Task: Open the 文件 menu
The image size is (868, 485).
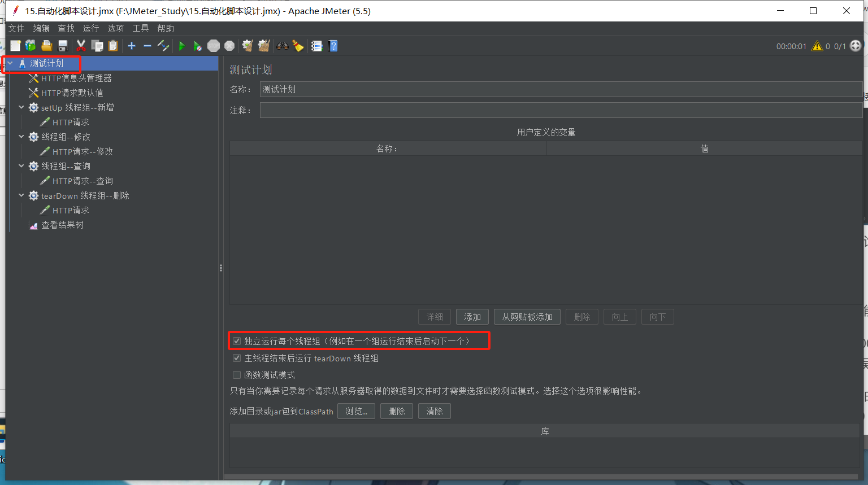Action: pos(16,28)
